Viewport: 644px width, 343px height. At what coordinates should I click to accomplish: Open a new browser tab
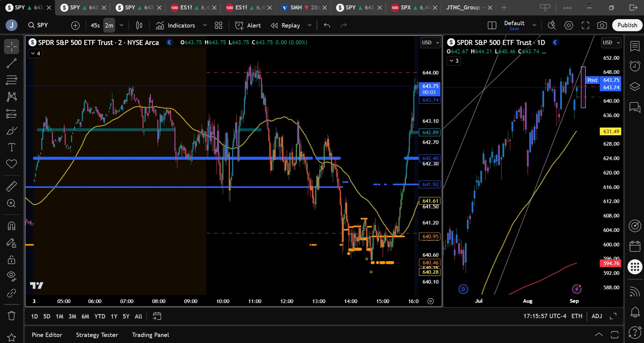[x=504, y=7]
